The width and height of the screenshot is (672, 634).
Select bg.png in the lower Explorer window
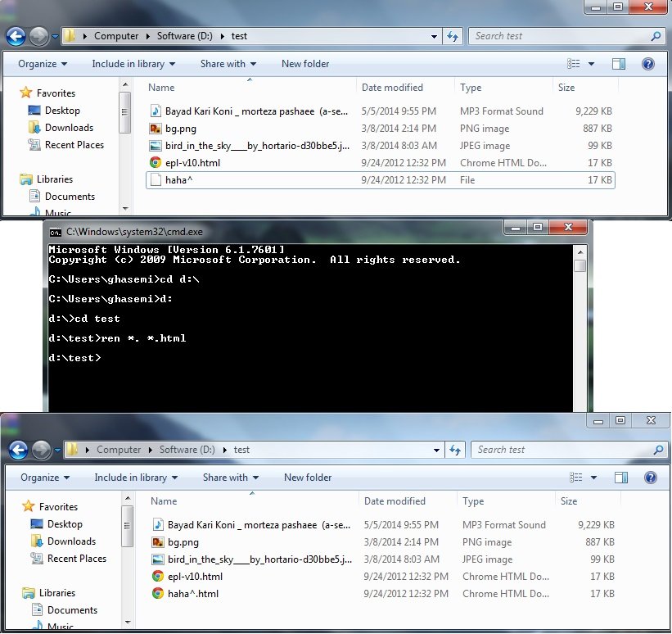(x=183, y=542)
